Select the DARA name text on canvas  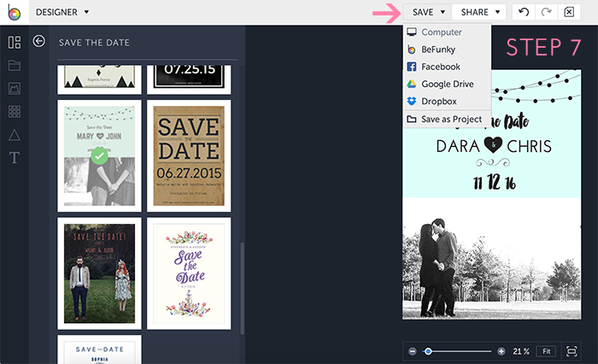point(458,146)
